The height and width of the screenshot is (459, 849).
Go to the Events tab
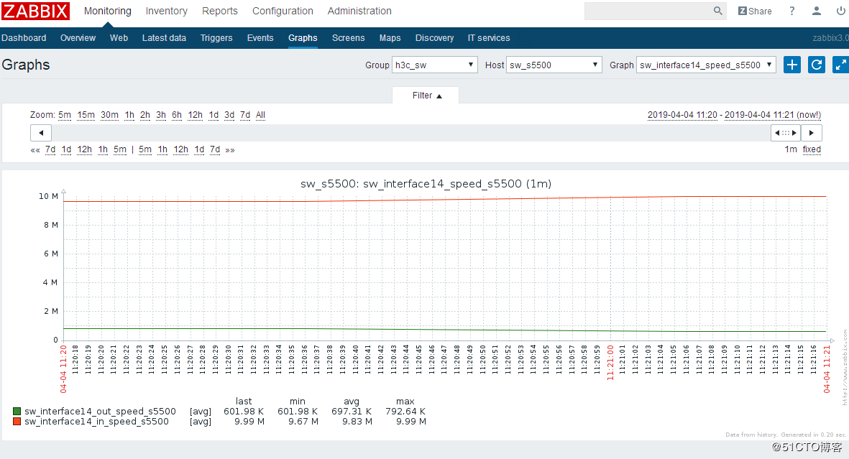[260, 38]
